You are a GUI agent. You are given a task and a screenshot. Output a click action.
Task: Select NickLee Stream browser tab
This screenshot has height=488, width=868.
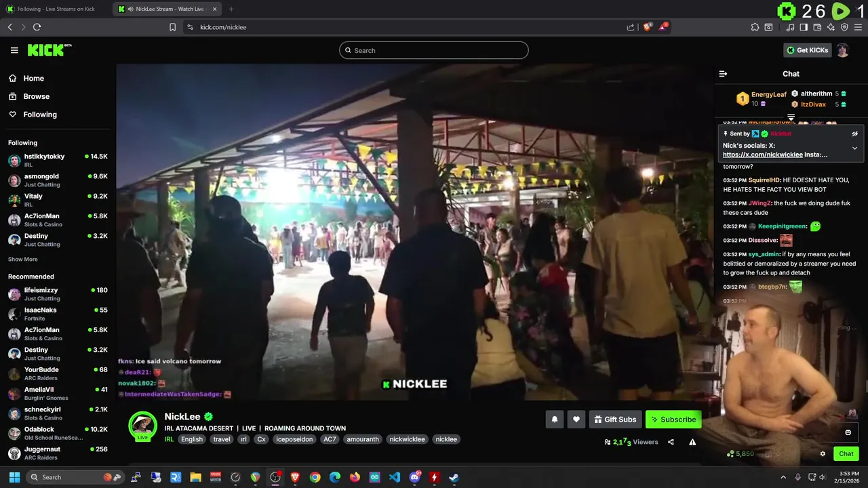pos(167,9)
